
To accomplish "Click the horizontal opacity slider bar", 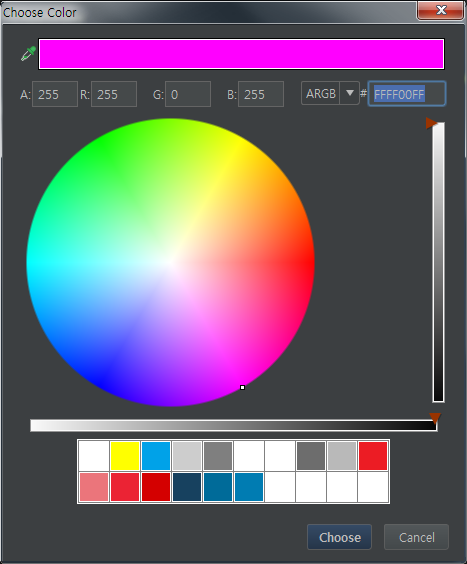I will [x=234, y=425].
